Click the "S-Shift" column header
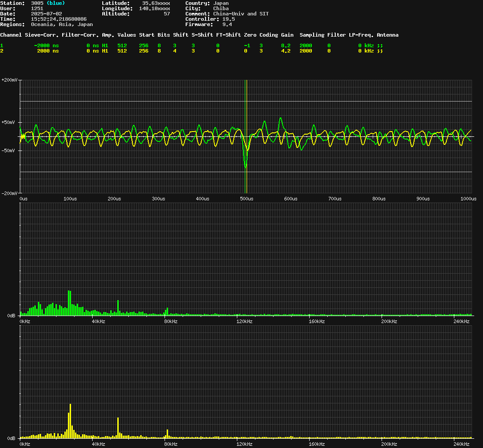 [x=202, y=35]
